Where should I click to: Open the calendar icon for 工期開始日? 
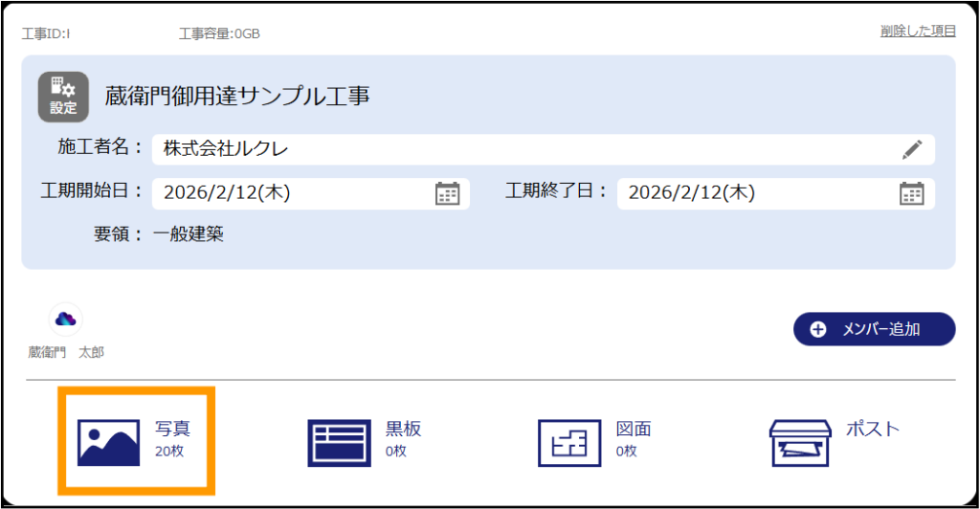(x=447, y=193)
